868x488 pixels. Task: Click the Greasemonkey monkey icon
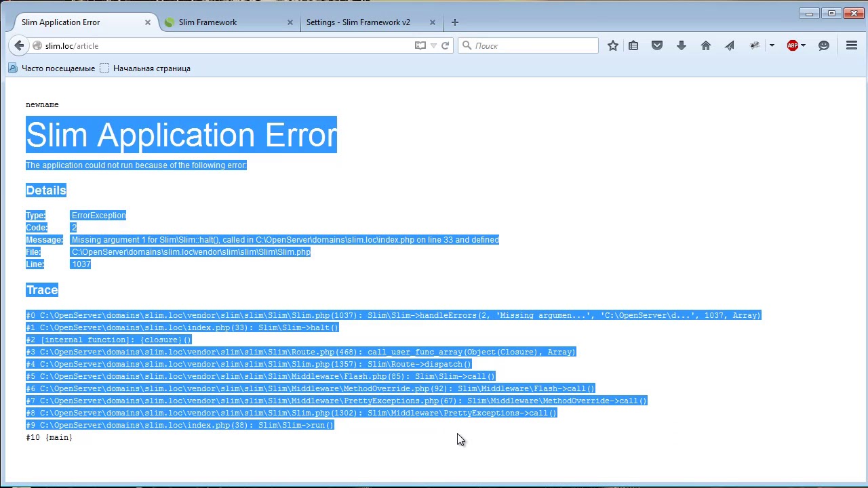pyautogui.click(x=755, y=45)
